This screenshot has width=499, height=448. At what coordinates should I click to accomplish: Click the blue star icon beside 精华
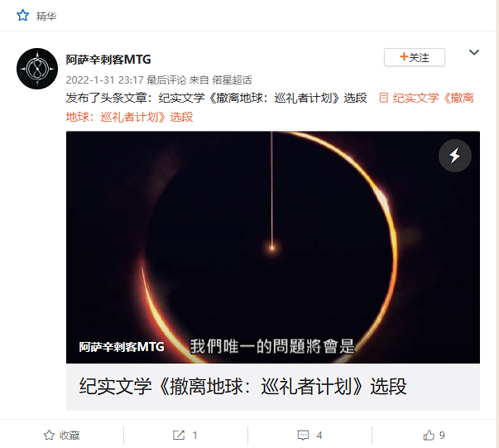tap(23, 15)
